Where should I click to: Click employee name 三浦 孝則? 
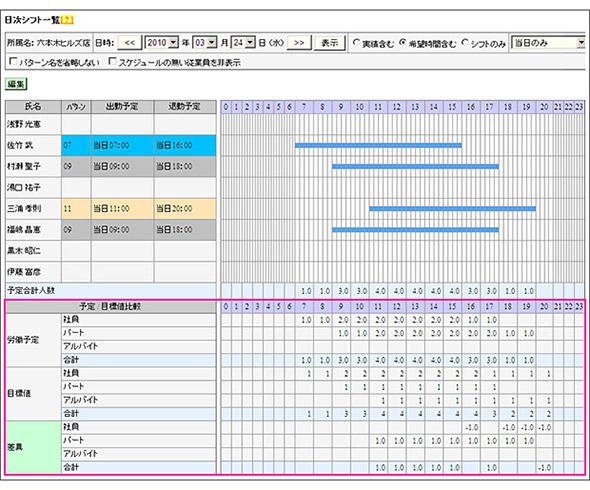click(24, 208)
